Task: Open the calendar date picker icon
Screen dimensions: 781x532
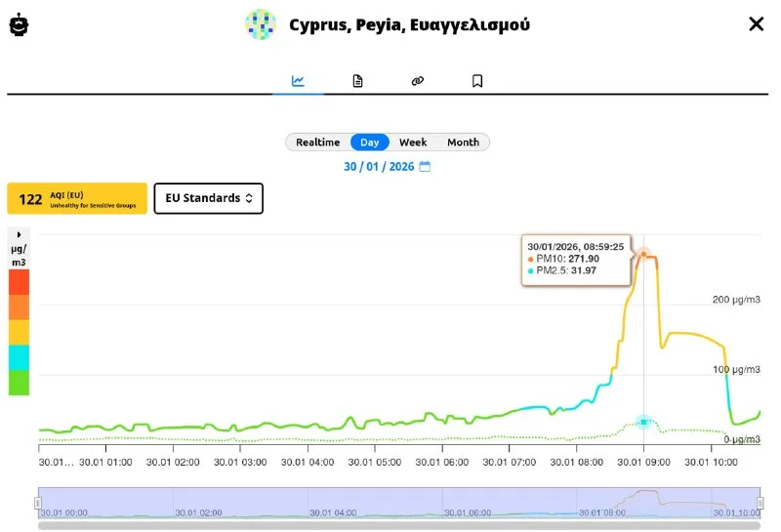Action: (x=425, y=167)
